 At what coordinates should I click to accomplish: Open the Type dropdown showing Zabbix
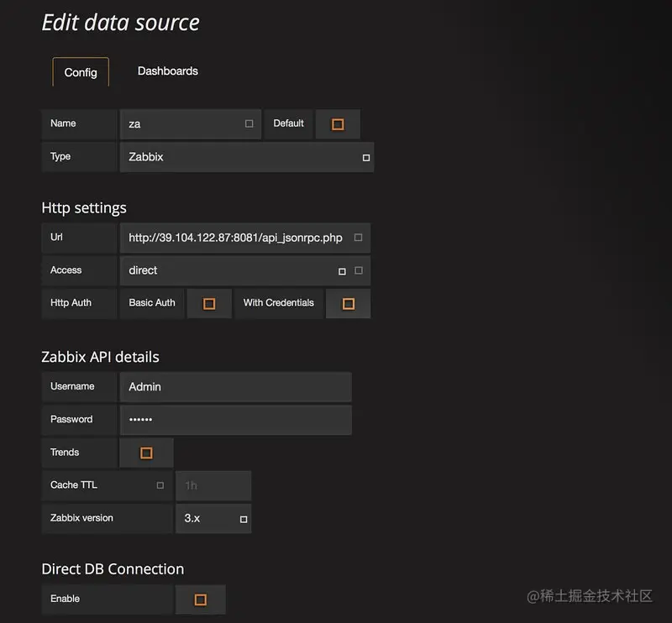click(x=247, y=157)
